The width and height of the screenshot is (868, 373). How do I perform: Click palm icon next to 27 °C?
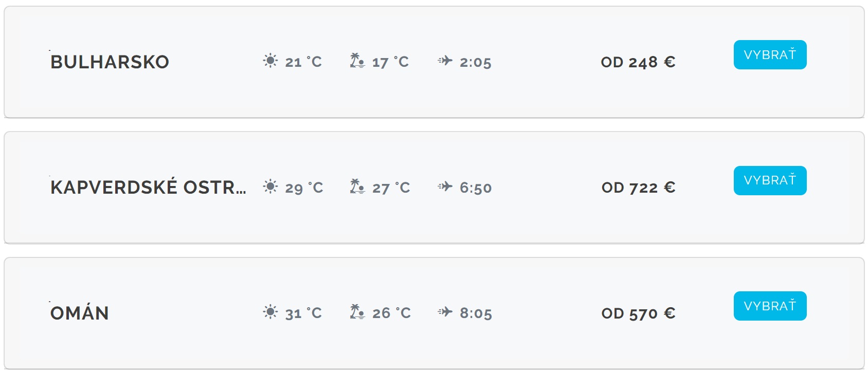pos(357,186)
